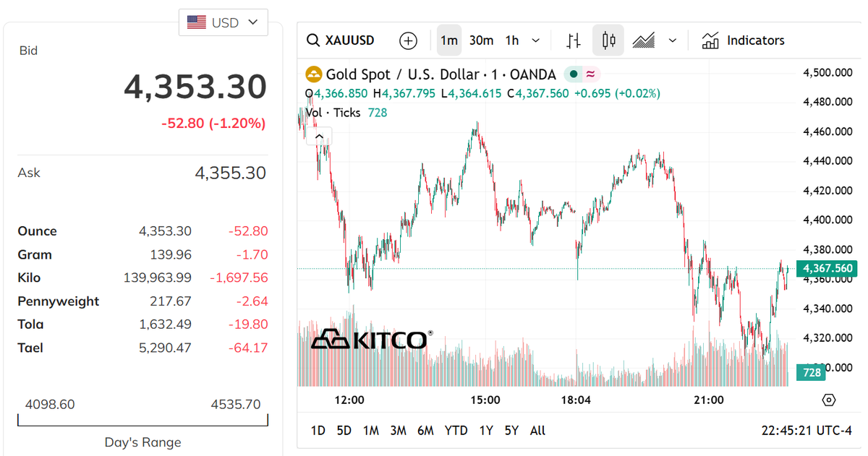Switch to the 30m timeframe
The image size is (868, 456).
coord(481,40)
